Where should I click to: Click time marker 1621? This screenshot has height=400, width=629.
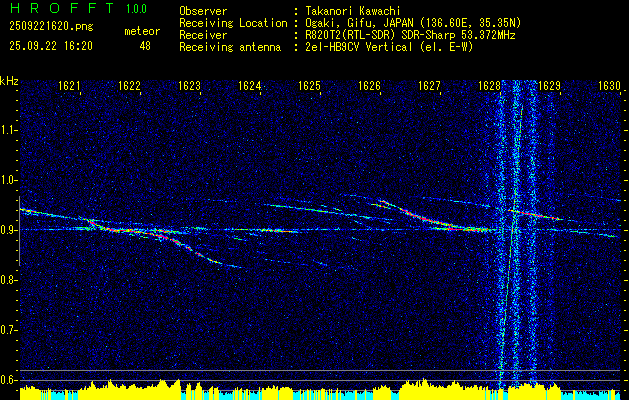click(x=69, y=86)
